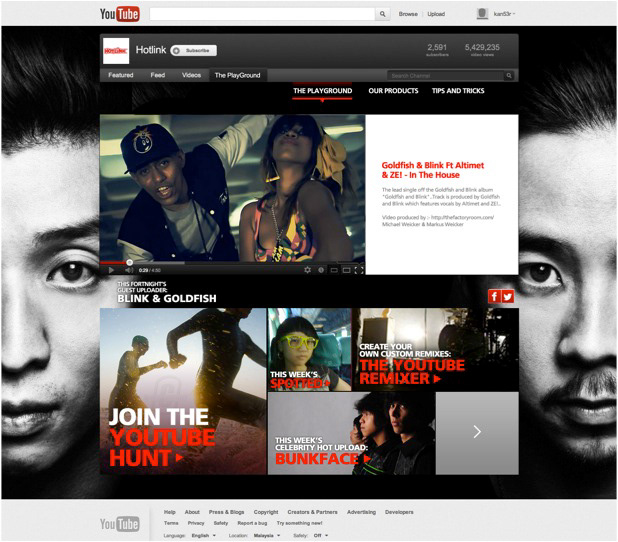Open the Advertising footer link

361,512
